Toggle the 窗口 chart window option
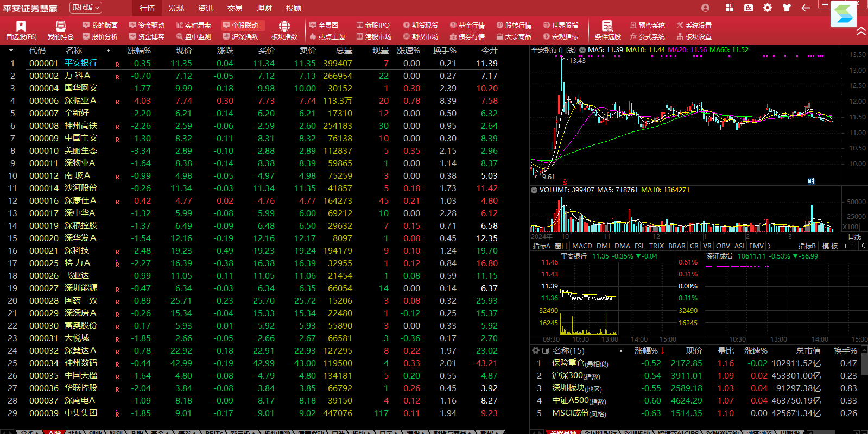868x434 pixels. (561, 246)
